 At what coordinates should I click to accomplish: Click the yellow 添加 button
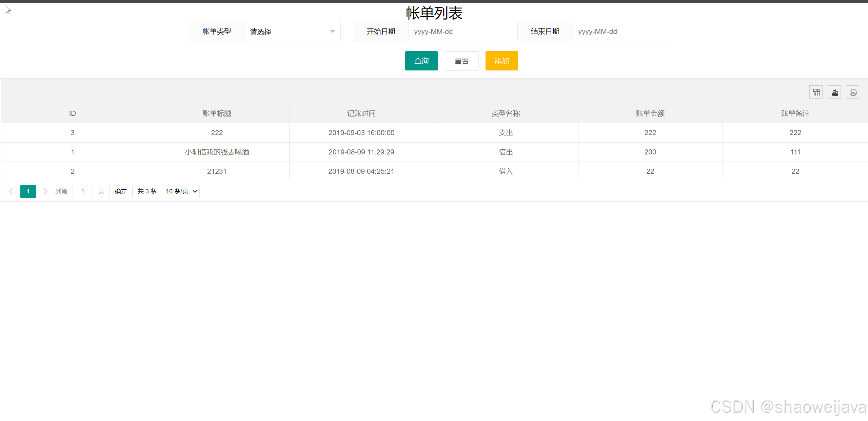click(x=501, y=61)
